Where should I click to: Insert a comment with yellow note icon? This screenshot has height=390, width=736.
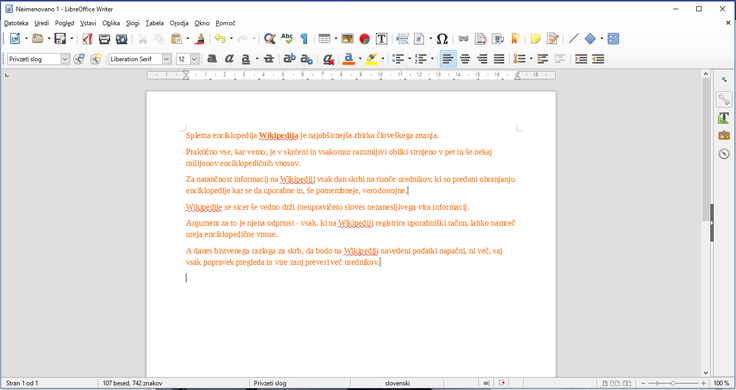(x=536, y=38)
